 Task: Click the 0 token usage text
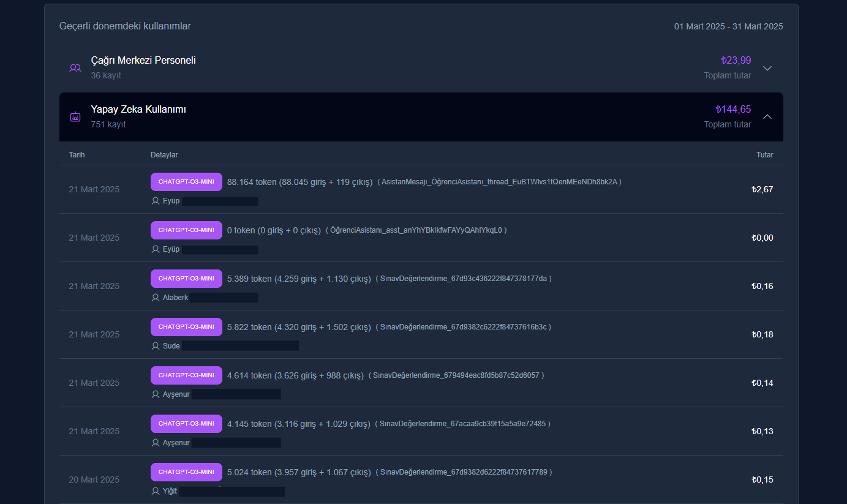(x=274, y=230)
